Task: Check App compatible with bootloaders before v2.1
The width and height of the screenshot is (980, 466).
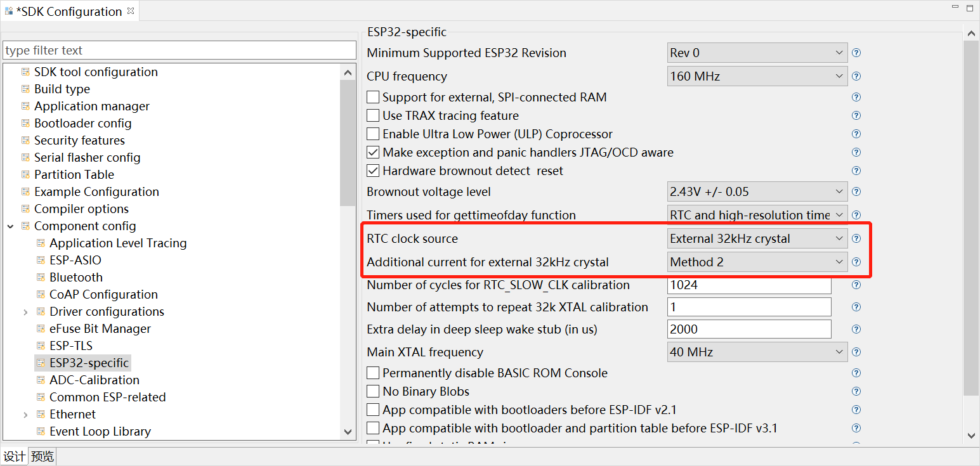Action: pos(373,410)
